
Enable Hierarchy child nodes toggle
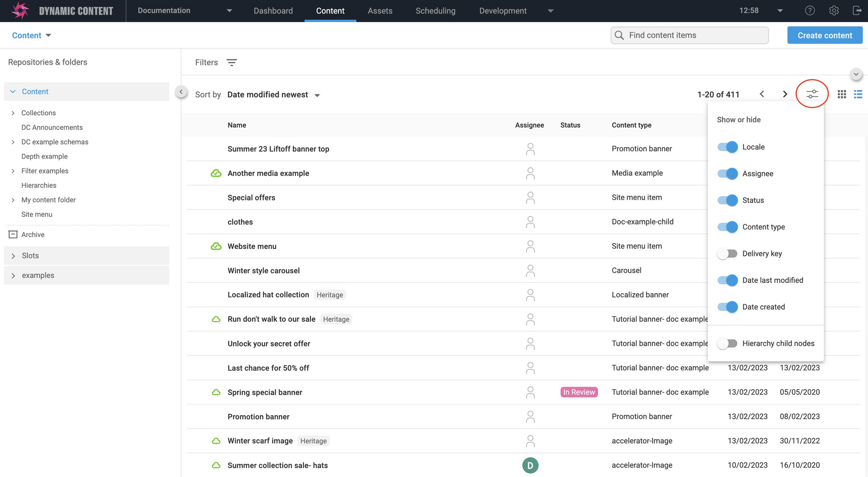coord(727,344)
